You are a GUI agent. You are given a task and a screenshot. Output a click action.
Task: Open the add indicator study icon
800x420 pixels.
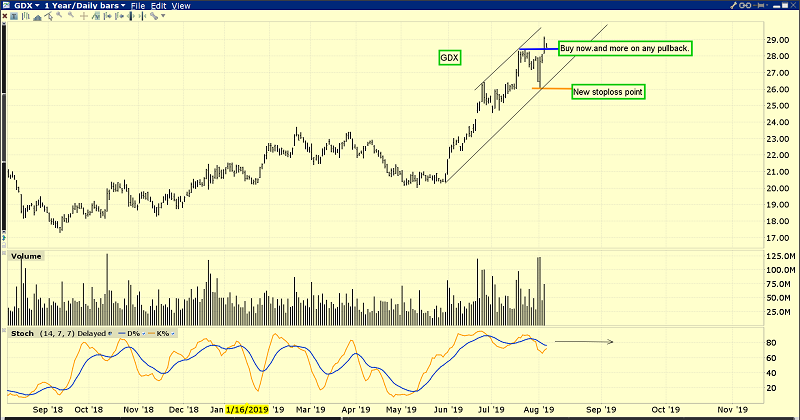click(x=96, y=16)
